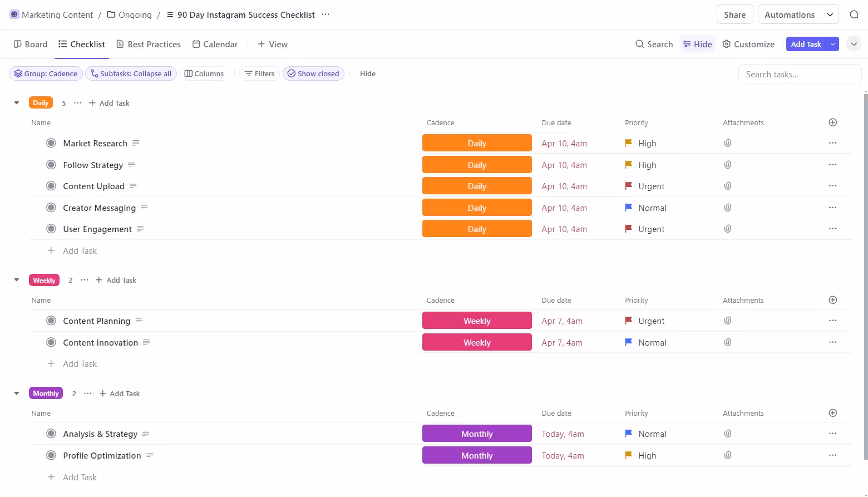
Task: Toggle the Show closed filter
Action: [x=313, y=73]
